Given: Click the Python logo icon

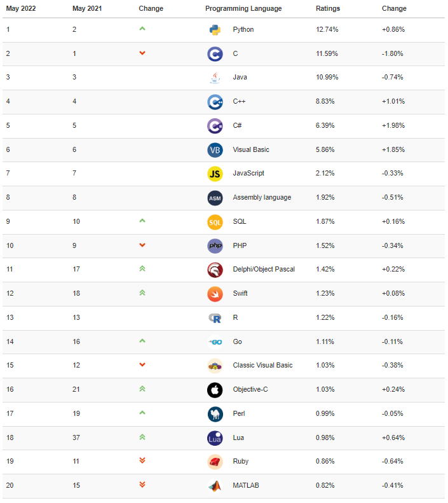Looking at the screenshot, I should [215, 30].
